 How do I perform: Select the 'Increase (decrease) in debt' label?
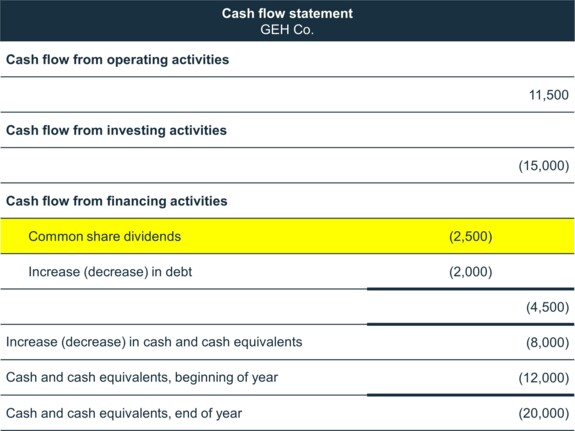pos(110,272)
